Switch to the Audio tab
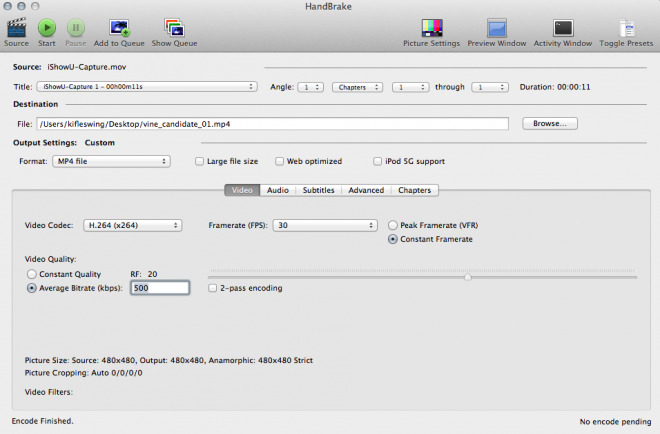 (278, 190)
